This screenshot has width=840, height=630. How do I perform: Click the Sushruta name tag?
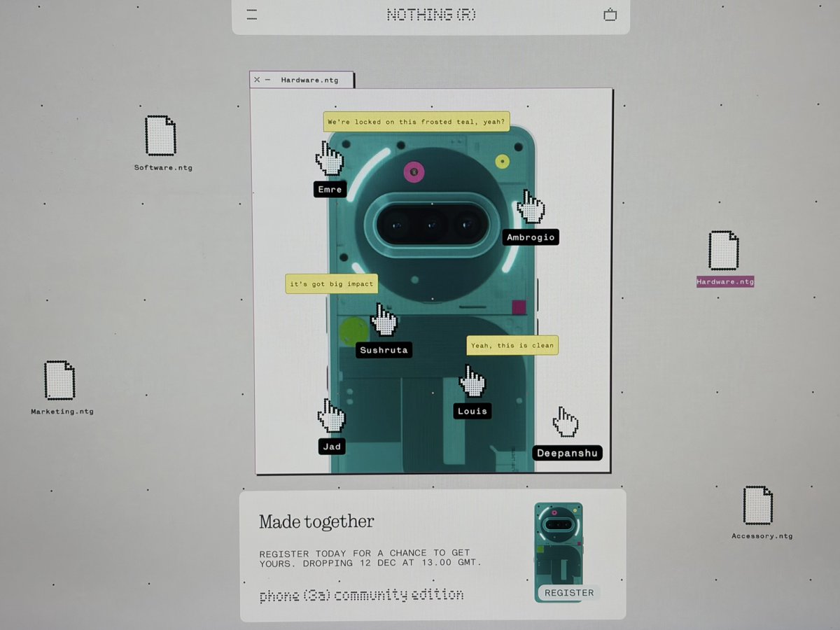click(384, 350)
